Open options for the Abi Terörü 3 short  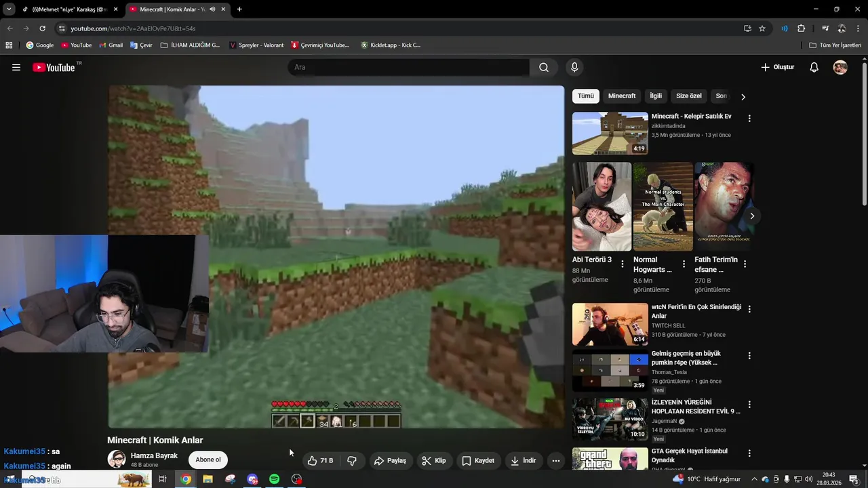click(x=623, y=264)
